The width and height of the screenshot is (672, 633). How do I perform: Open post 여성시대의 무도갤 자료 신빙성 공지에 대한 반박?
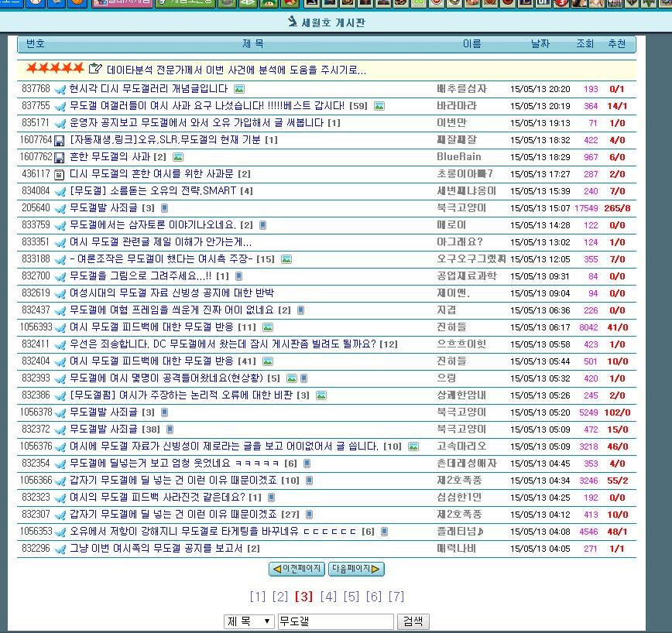(x=171, y=293)
